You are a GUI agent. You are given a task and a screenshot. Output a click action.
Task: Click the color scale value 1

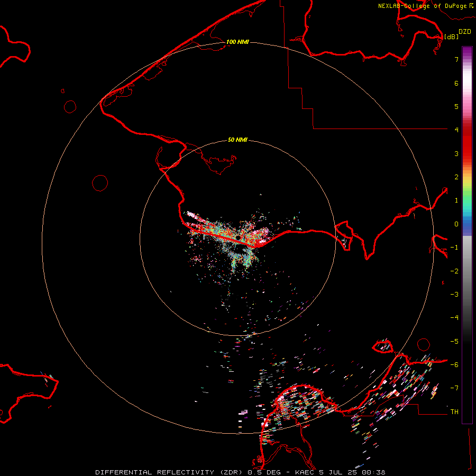click(x=456, y=200)
